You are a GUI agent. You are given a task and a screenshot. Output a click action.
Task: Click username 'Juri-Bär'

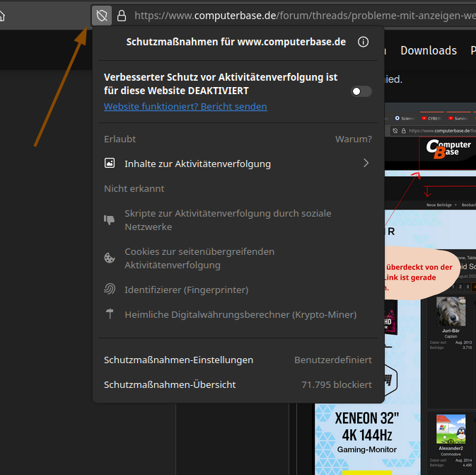451,331
